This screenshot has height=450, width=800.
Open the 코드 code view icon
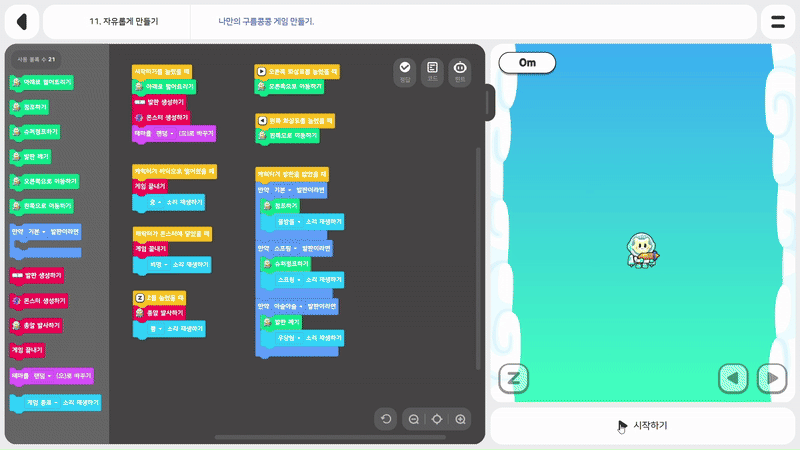[432, 72]
